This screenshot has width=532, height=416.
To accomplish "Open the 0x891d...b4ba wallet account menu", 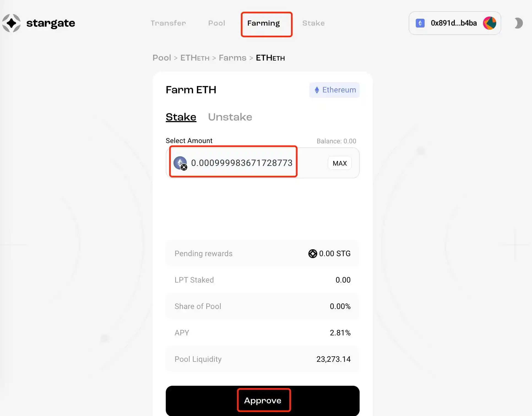I will point(454,23).
